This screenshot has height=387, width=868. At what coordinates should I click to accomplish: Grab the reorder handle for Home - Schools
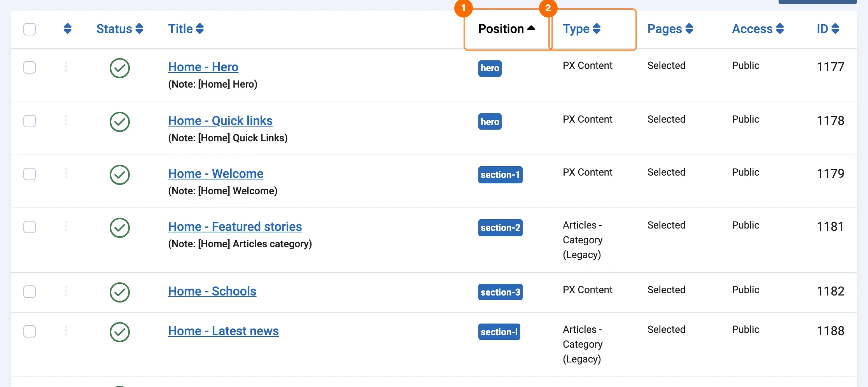[66, 291]
